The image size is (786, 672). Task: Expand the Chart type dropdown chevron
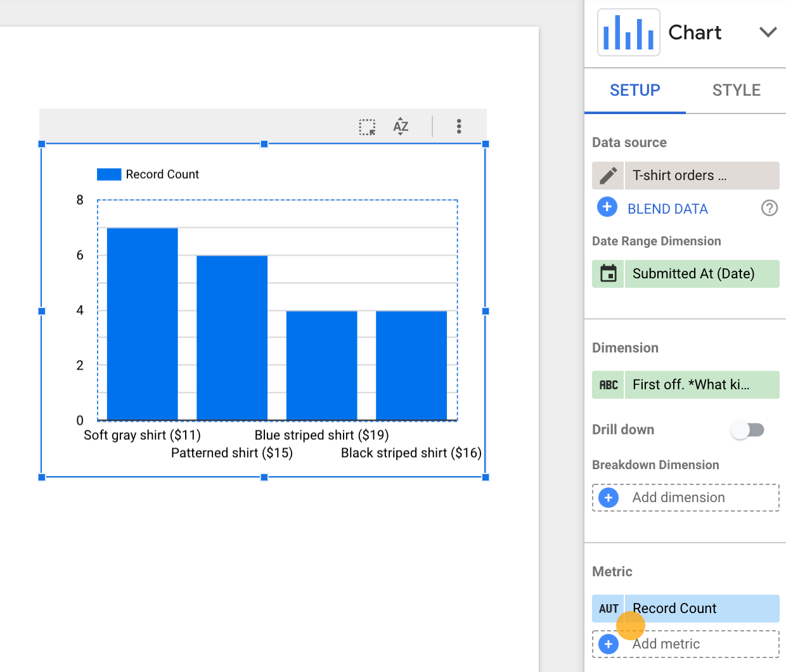click(768, 32)
